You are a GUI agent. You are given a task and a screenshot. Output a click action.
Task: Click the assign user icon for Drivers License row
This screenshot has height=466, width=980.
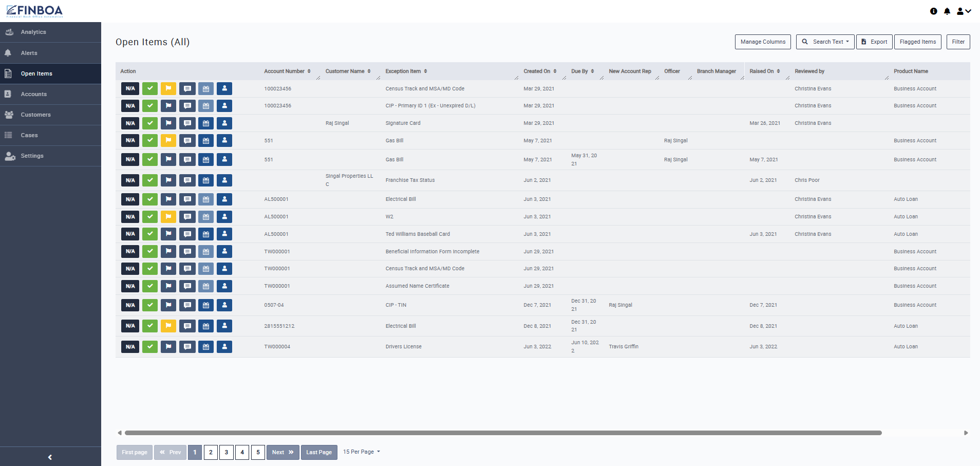224,347
